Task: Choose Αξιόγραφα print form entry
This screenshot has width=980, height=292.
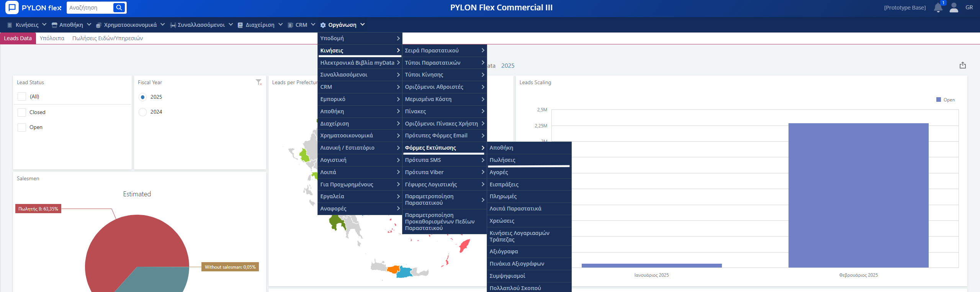Action: [529, 251]
